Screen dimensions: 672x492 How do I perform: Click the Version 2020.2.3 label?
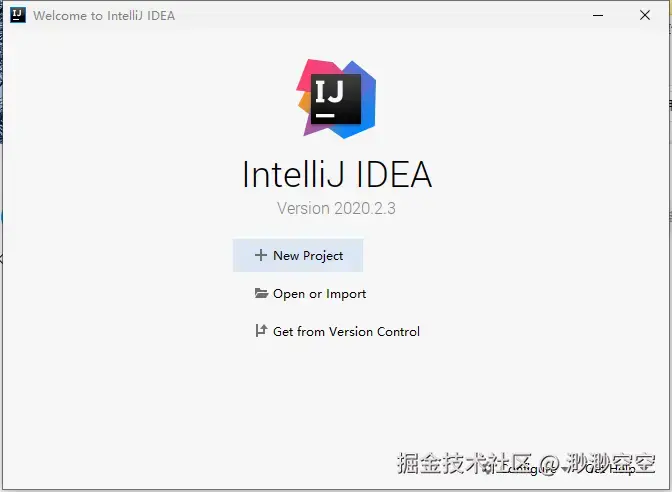(x=336, y=208)
